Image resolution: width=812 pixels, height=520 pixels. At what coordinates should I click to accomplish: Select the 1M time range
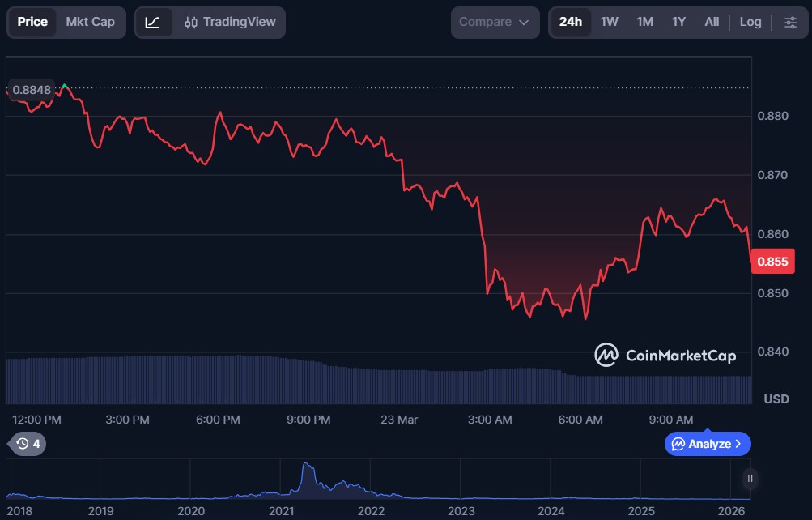644,22
